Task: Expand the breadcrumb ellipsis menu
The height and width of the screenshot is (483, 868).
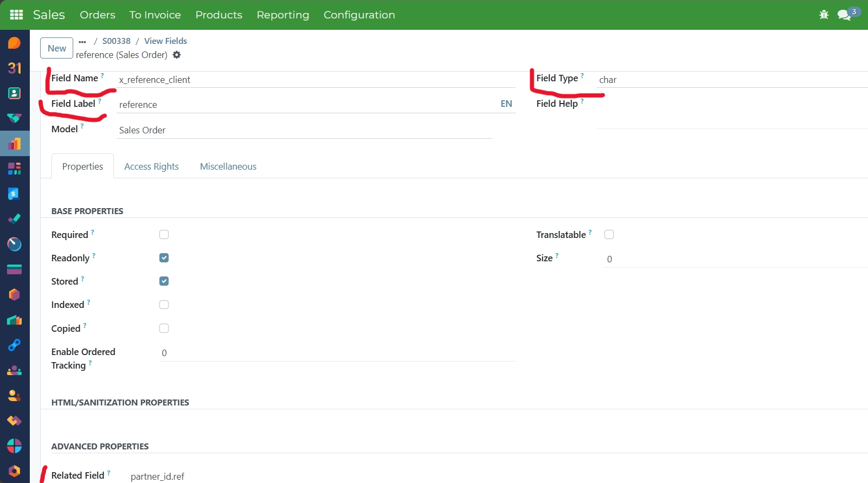Action: pyautogui.click(x=82, y=42)
